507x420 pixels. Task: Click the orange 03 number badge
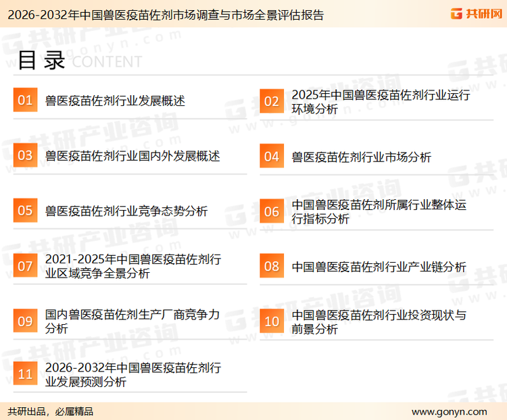point(25,155)
